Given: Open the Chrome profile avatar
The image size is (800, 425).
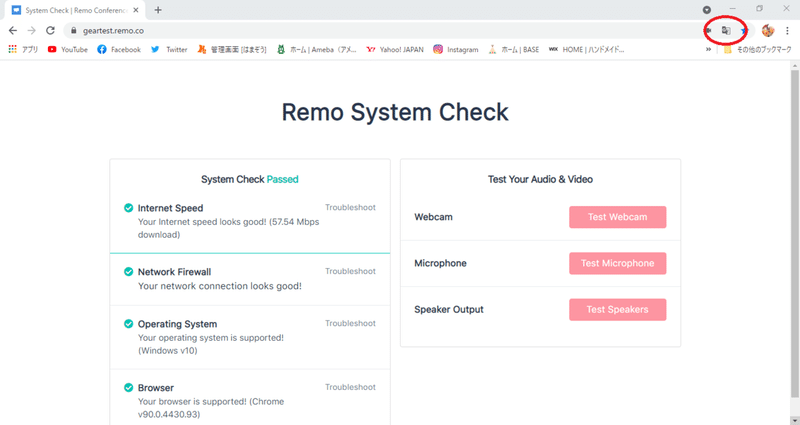Looking at the screenshot, I should click(768, 31).
